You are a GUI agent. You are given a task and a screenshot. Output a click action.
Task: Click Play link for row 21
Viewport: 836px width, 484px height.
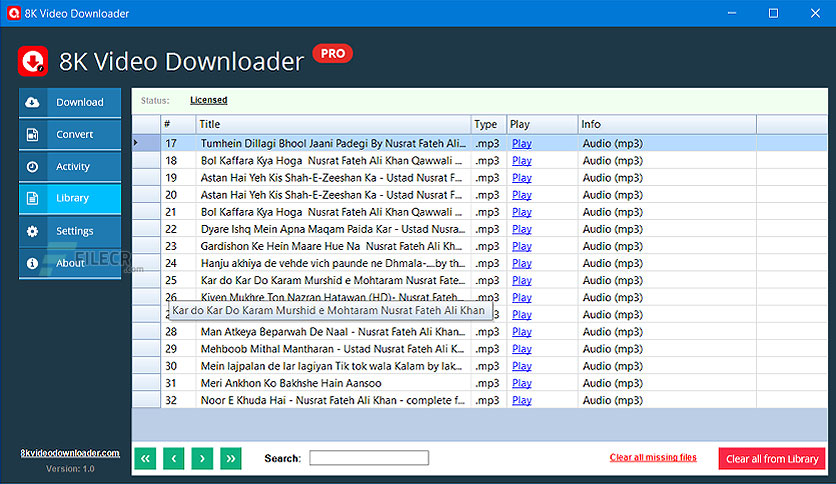coord(521,212)
